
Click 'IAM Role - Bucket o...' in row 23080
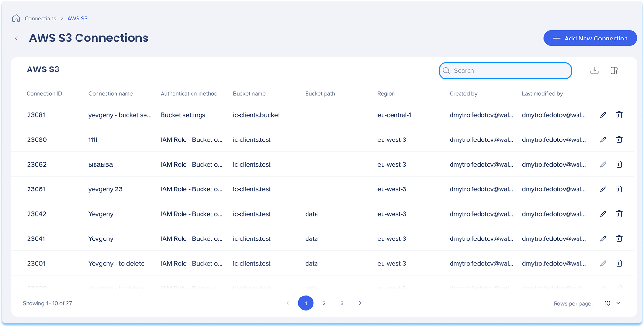(x=192, y=139)
